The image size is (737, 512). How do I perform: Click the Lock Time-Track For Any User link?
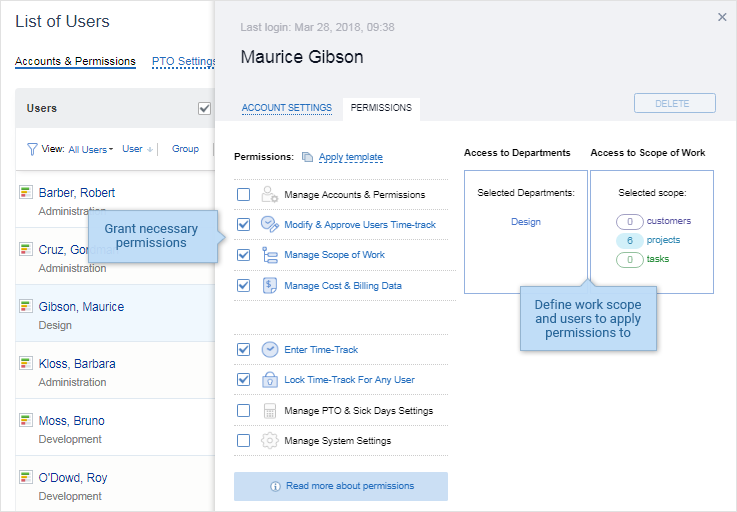pyautogui.click(x=349, y=380)
